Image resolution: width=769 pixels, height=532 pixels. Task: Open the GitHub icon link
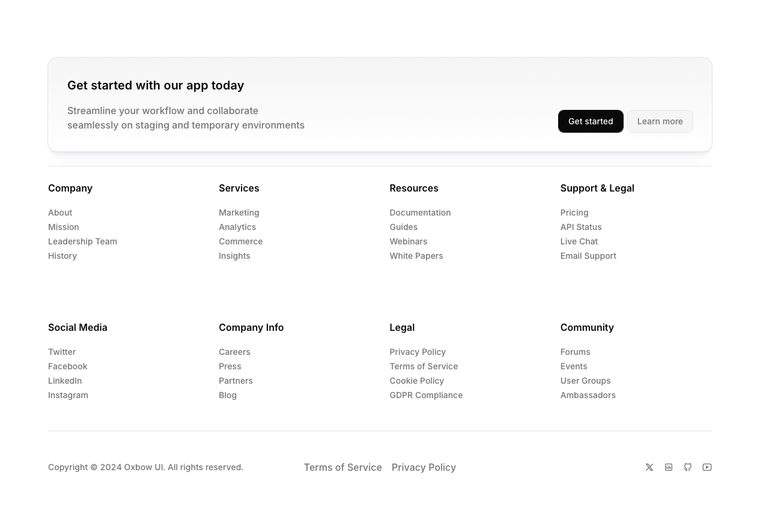(688, 467)
